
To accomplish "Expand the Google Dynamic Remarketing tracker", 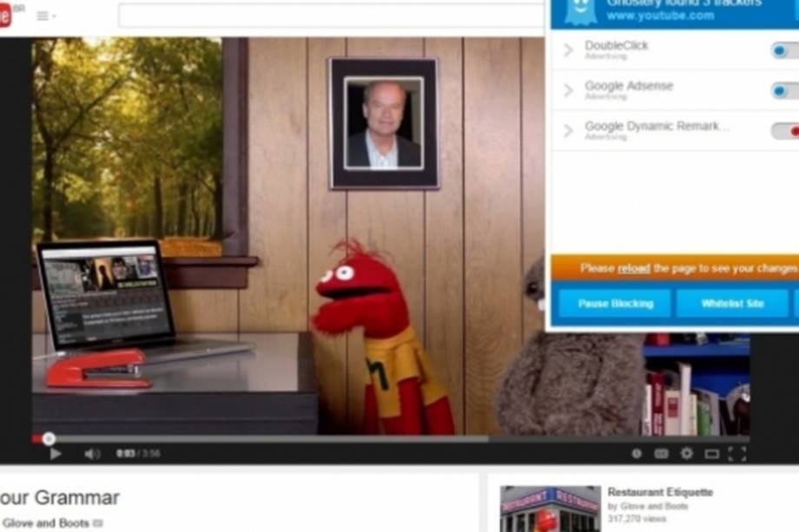I will coord(568,131).
